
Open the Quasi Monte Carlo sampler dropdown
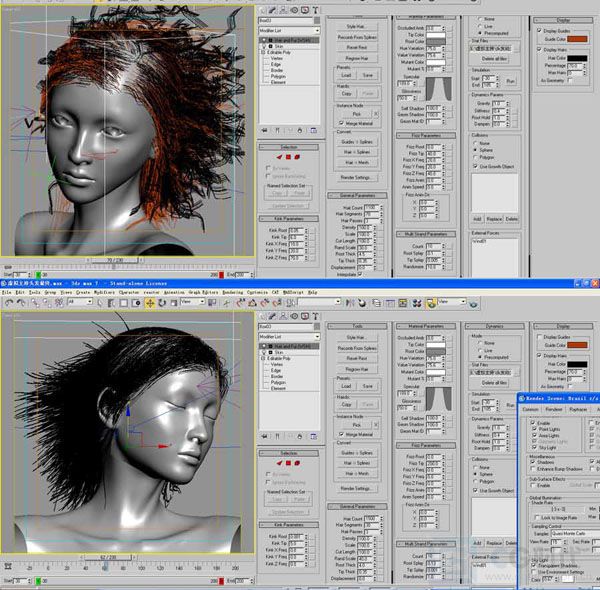point(576,533)
